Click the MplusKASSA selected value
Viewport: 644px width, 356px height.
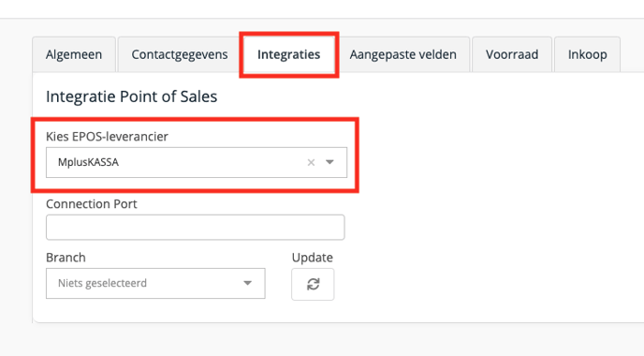pyautogui.click(x=88, y=162)
